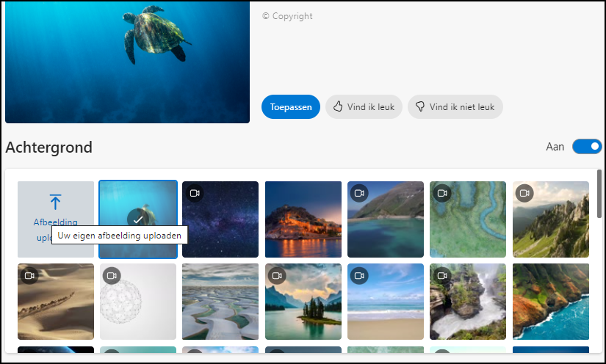Select the aerial green river delta background
The image size is (606, 364).
[x=468, y=219]
